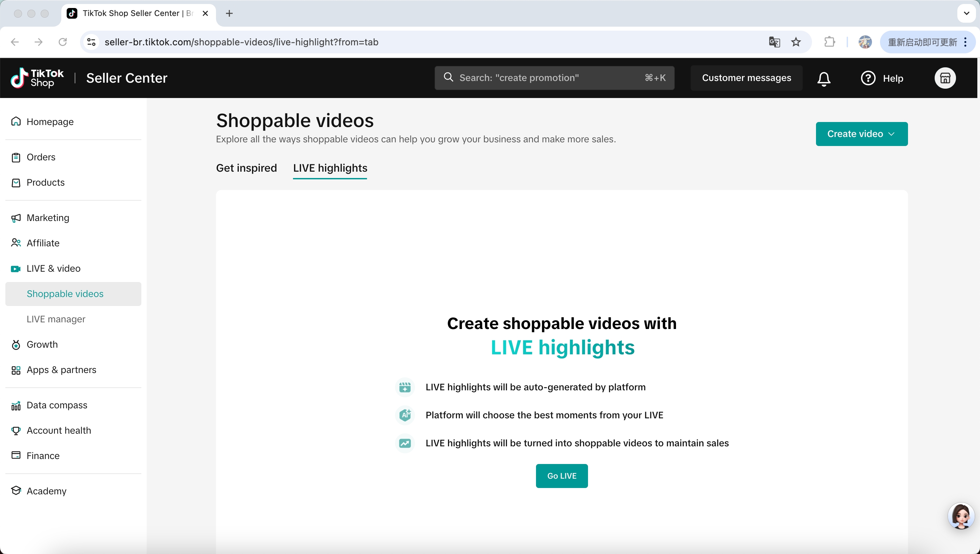980x554 pixels.
Task: Click the Go LIVE button
Action: pos(562,476)
